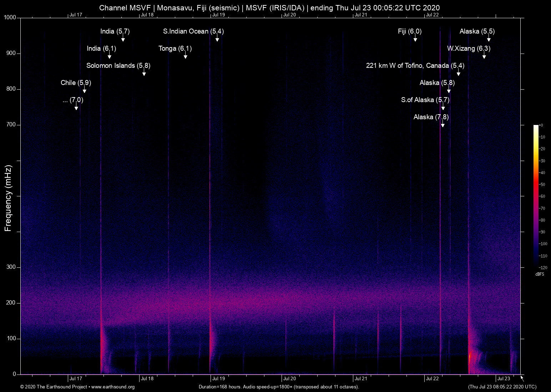Image resolution: width=551 pixels, height=392 pixels.
Task: Click the India (6.1) earthquake label
Action: point(101,49)
